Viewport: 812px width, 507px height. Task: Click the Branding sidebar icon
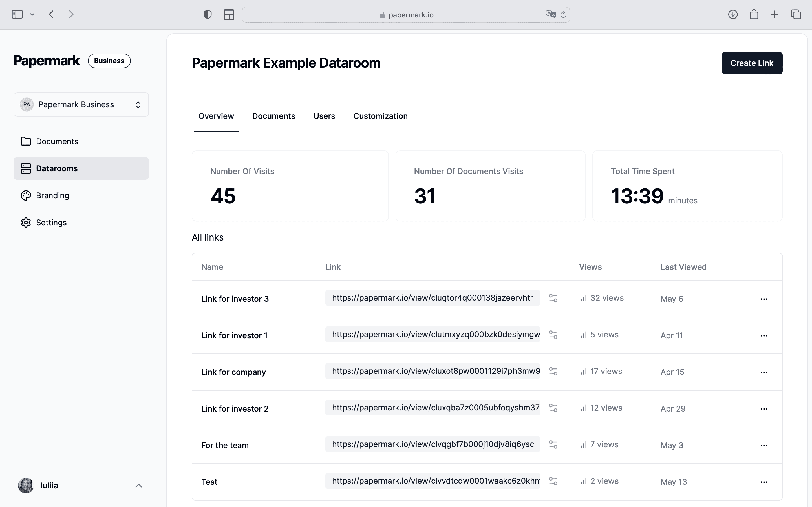[26, 195]
